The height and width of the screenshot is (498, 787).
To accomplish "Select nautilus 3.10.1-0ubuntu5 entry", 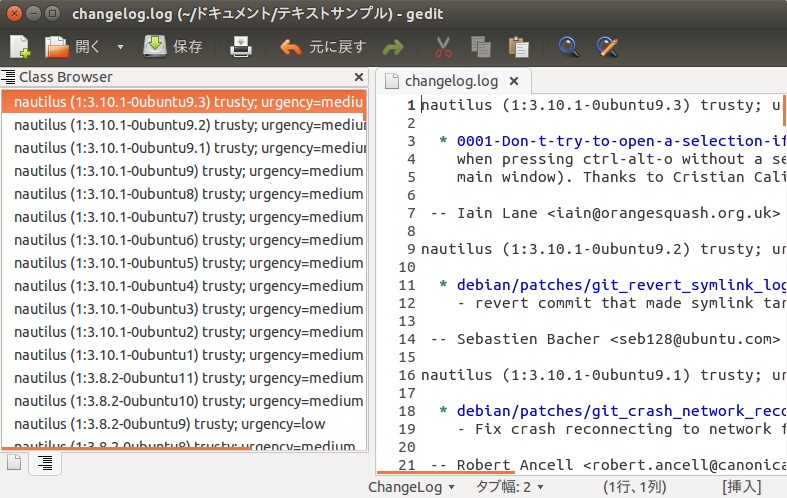I will (x=184, y=263).
